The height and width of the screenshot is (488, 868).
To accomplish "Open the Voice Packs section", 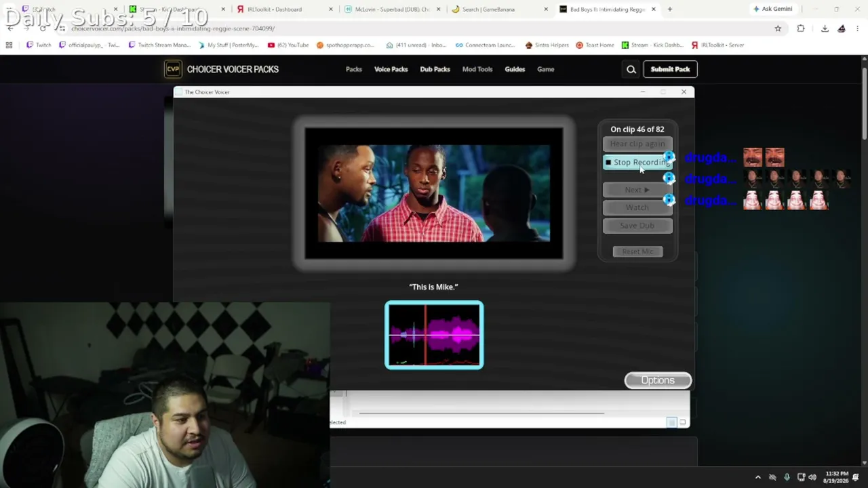I will pyautogui.click(x=391, y=69).
